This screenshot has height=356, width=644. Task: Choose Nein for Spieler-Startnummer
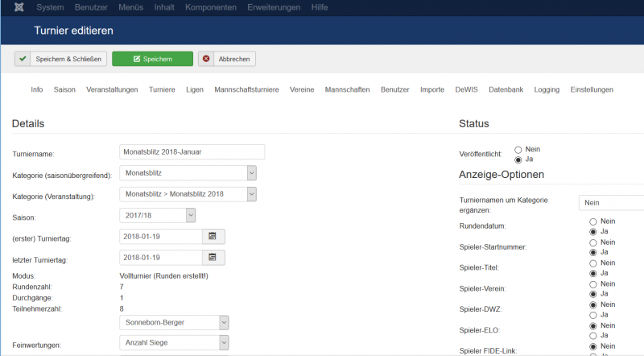coord(593,242)
